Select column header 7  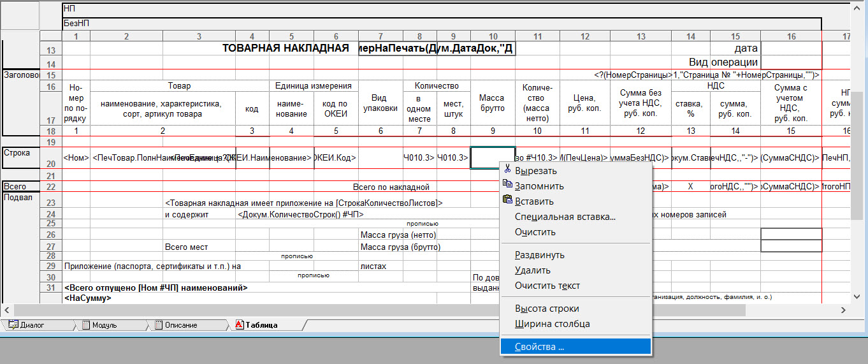click(x=380, y=36)
